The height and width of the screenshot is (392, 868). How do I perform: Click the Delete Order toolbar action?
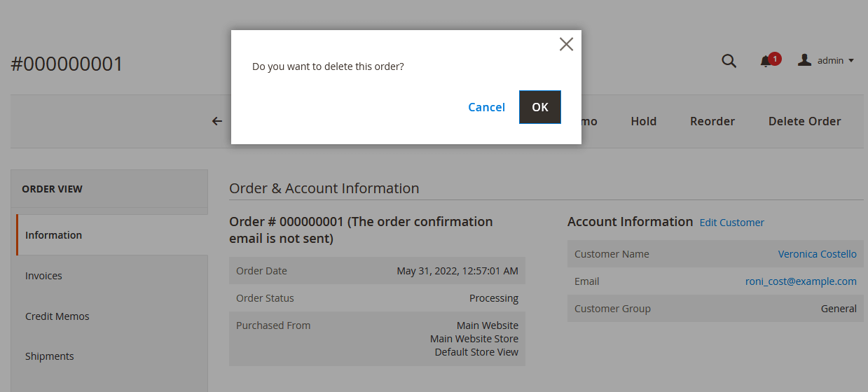(804, 121)
